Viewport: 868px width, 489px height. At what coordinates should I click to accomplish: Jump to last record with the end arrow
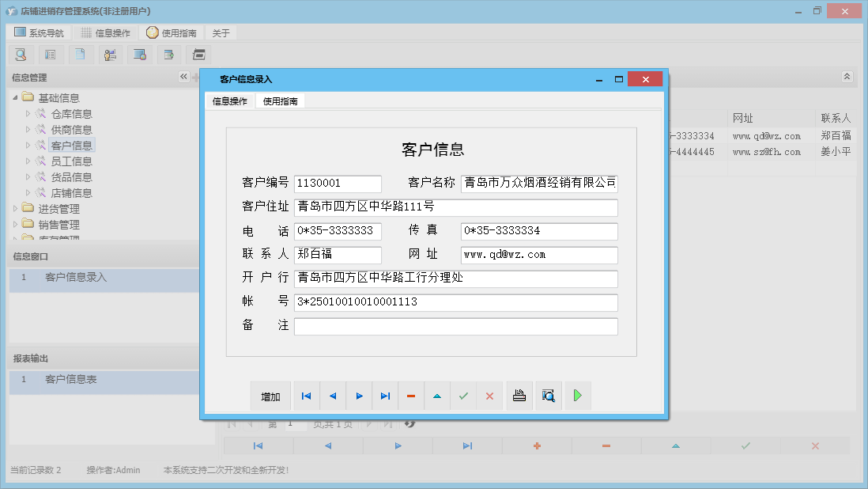(x=385, y=396)
